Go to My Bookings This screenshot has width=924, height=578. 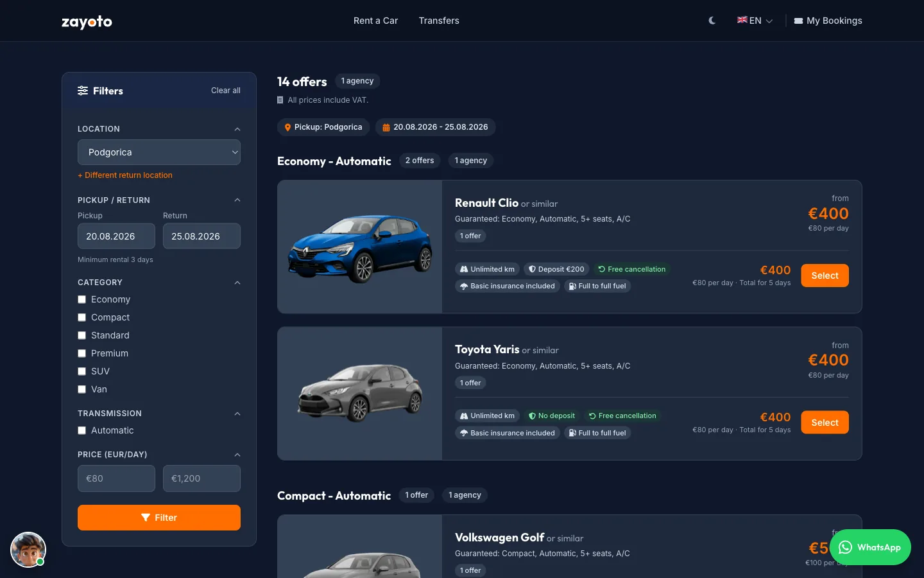click(x=828, y=21)
